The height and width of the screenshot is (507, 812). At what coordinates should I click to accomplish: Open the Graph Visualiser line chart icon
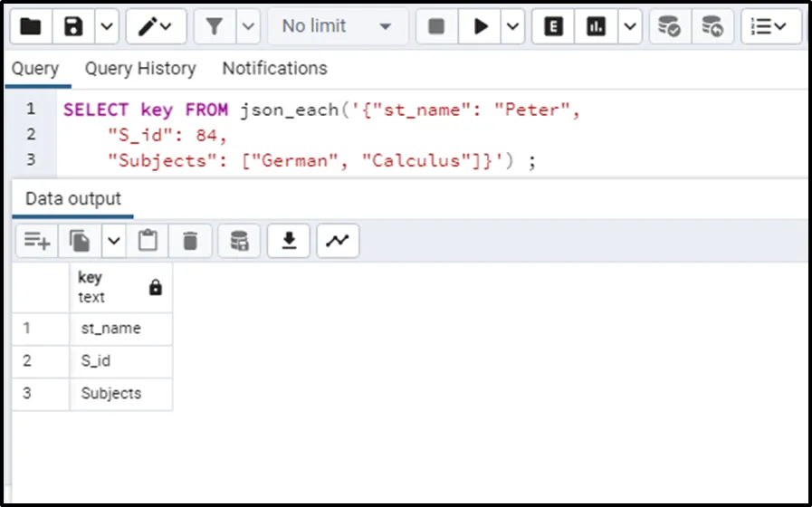[x=338, y=241]
